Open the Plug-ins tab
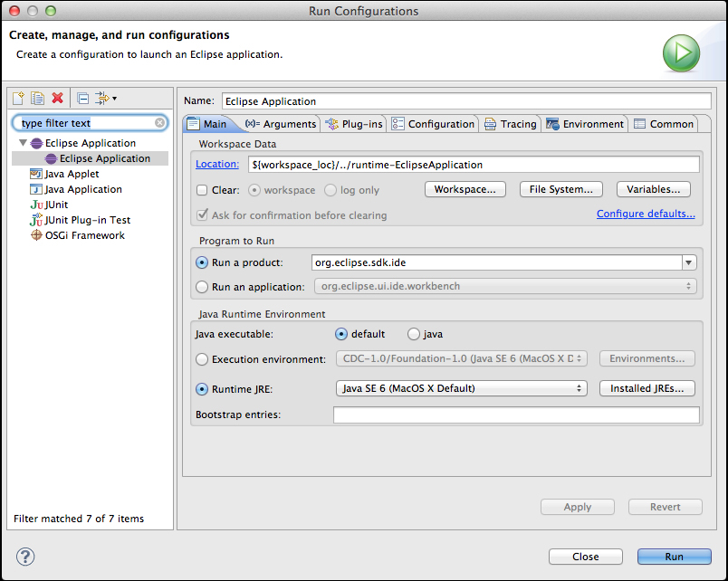The height and width of the screenshot is (581, 728). tap(354, 124)
